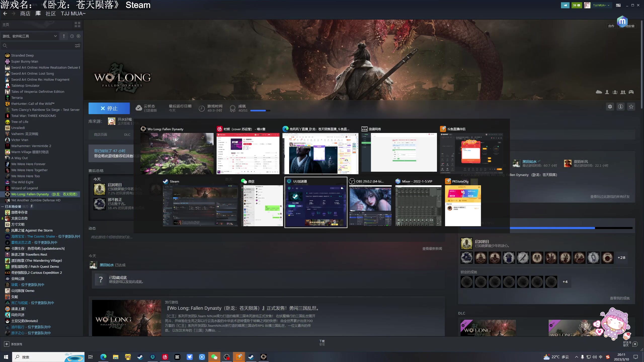Open the 商店页面 tab
This screenshot has width=644, height=362.
click(100, 134)
